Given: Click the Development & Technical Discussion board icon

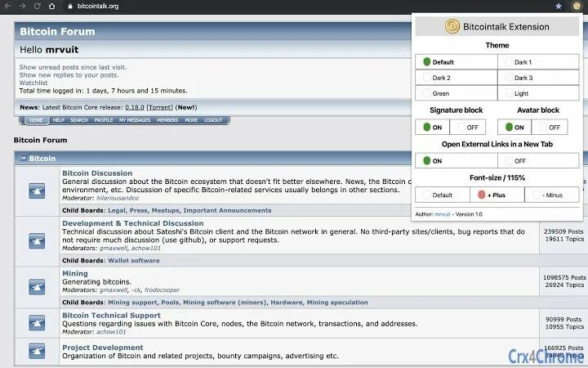Looking at the screenshot, I should (x=37, y=241).
